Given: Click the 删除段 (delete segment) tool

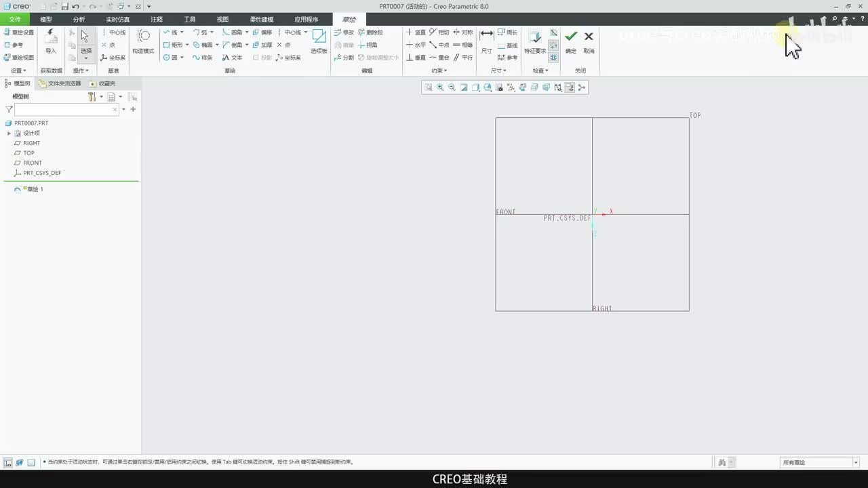Looking at the screenshot, I should 370,32.
